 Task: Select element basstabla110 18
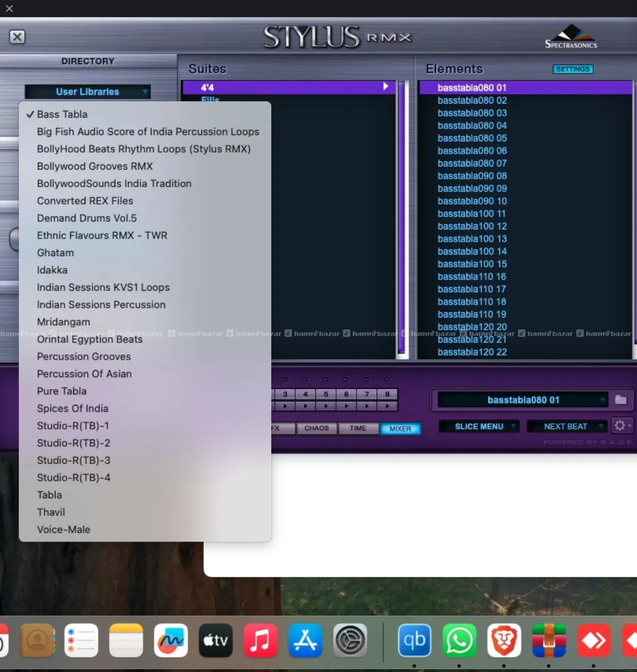tap(526, 301)
